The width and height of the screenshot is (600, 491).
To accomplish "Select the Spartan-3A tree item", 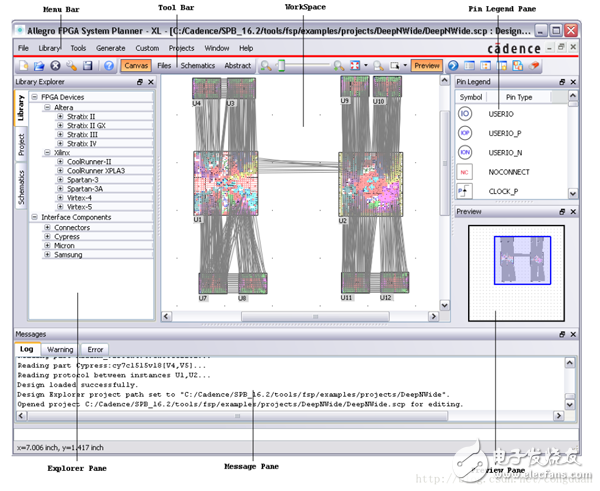I will [x=85, y=189].
